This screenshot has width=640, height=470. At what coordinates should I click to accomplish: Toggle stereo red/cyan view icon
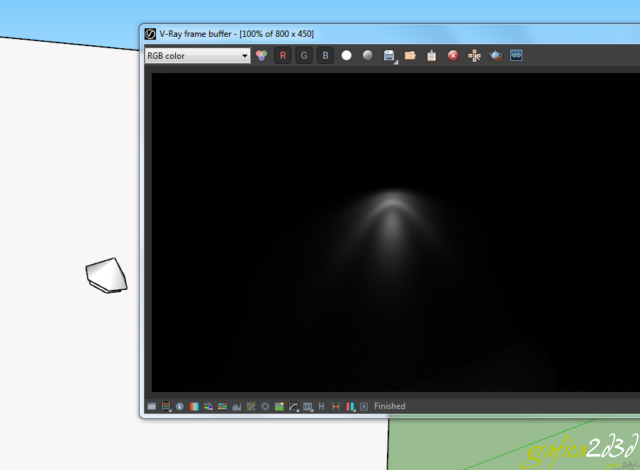(x=350, y=406)
